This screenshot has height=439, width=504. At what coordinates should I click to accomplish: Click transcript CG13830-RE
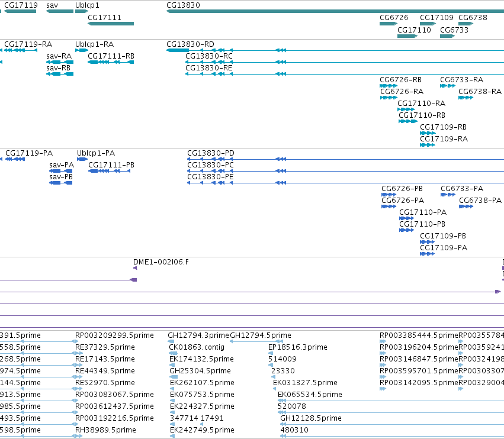coord(209,68)
